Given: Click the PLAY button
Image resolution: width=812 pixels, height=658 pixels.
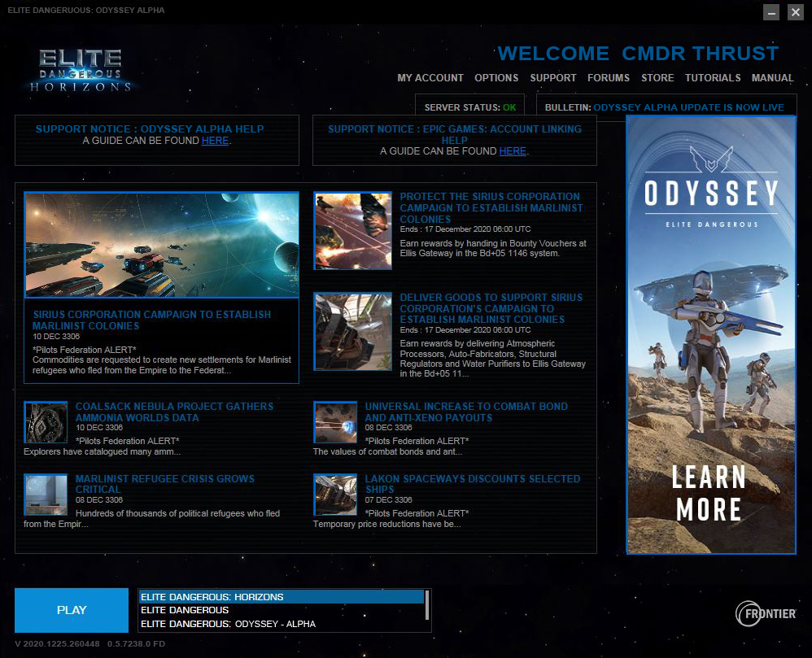Looking at the screenshot, I should pos(72,610).
